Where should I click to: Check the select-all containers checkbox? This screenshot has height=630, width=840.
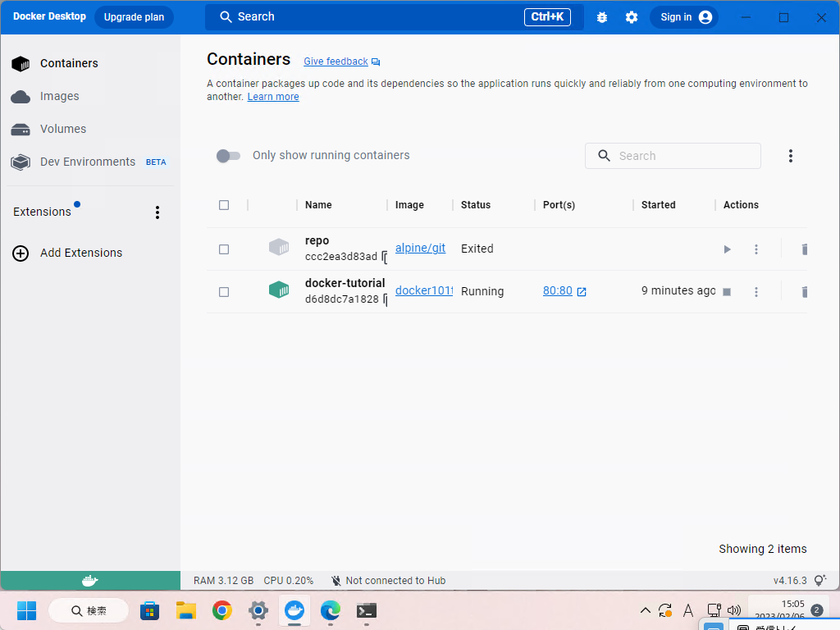click(x=224, y=205)
